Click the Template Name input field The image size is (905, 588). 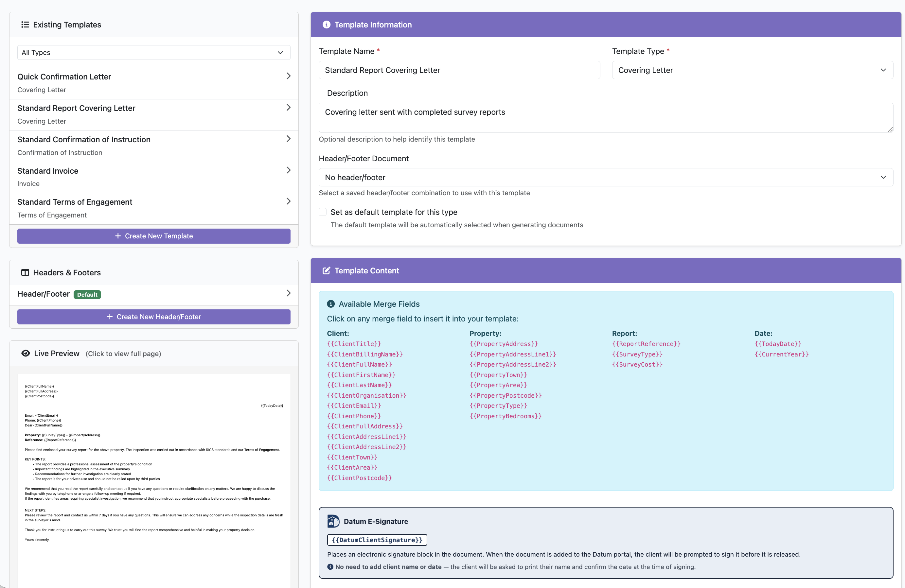click(459, 70)
